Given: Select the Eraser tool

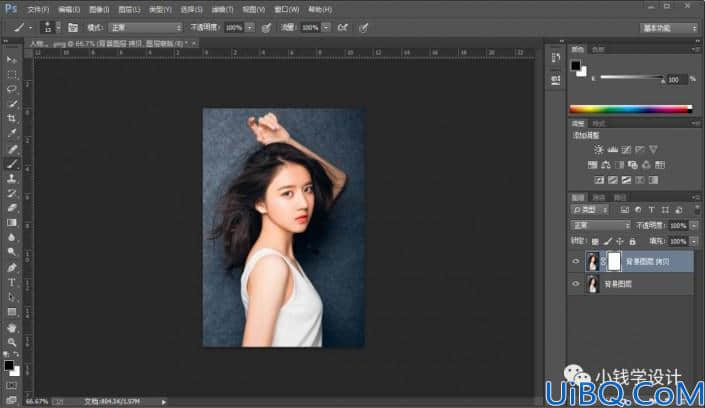Looking at the screenshot, I should [12, 208].
